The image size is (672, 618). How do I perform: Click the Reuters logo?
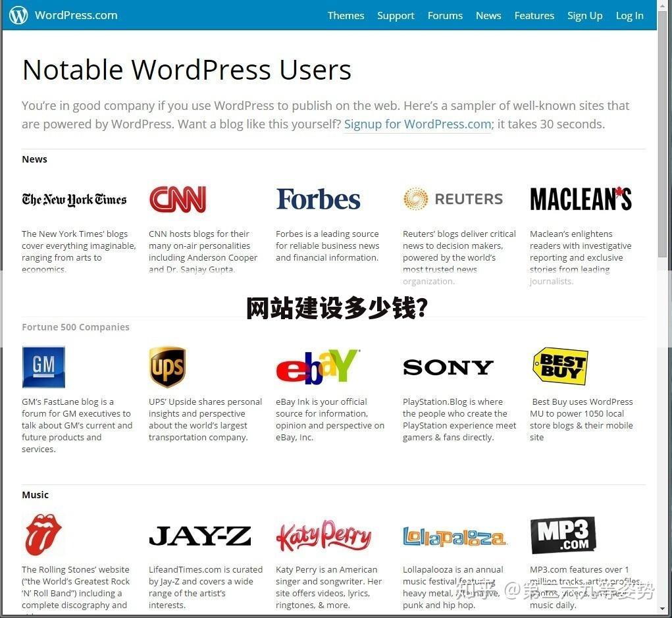[453, 199]
